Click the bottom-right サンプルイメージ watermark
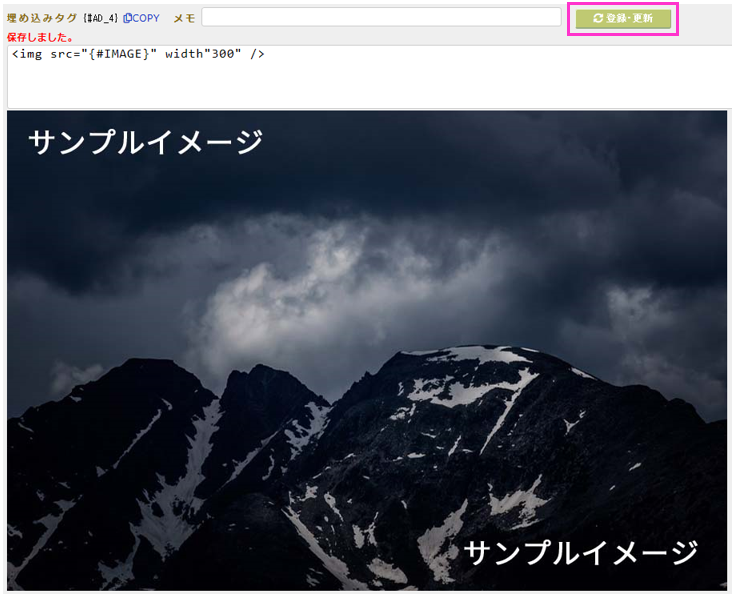 tap(581, 551)
